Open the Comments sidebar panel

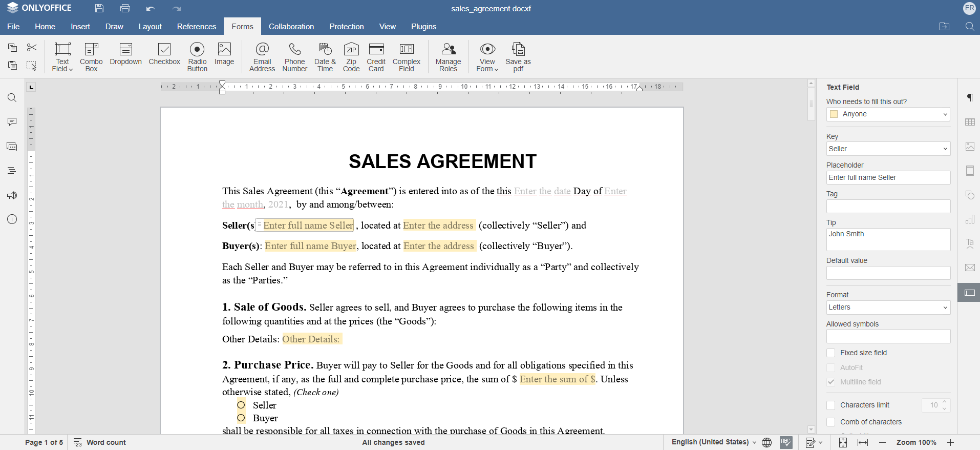12,122
